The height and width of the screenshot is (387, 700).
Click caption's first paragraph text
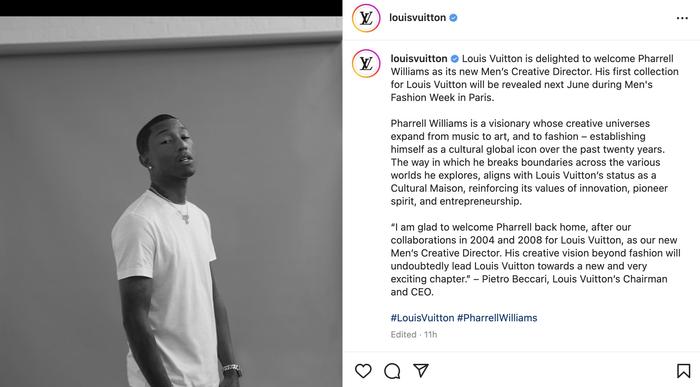pos(534,78)
